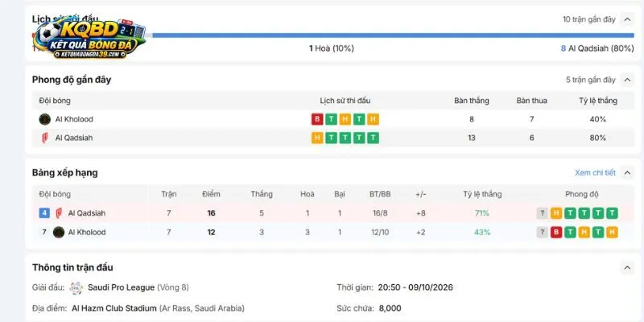This screenshot has height=322, width=644.
Task: Click the Thắng column header
Action: click(262, 194)
